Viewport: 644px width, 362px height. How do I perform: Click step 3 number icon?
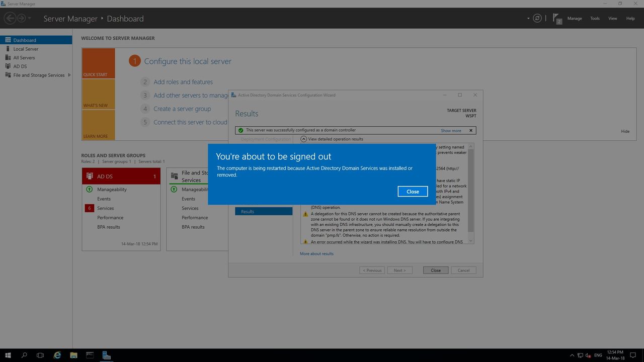tap(145, 96)
